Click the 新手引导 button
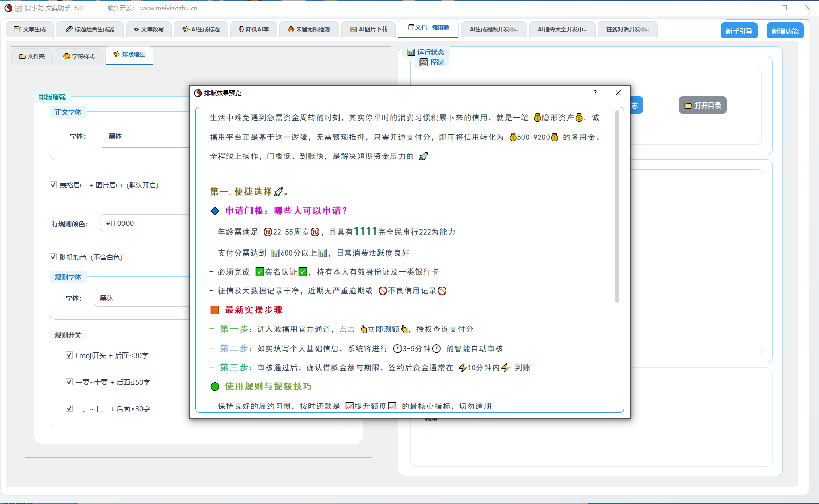Screen dimensions: 819x504 coord(739,31)
